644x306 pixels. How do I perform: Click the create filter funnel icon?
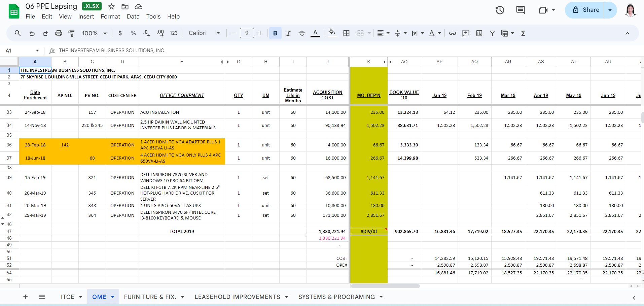[492, 33]
